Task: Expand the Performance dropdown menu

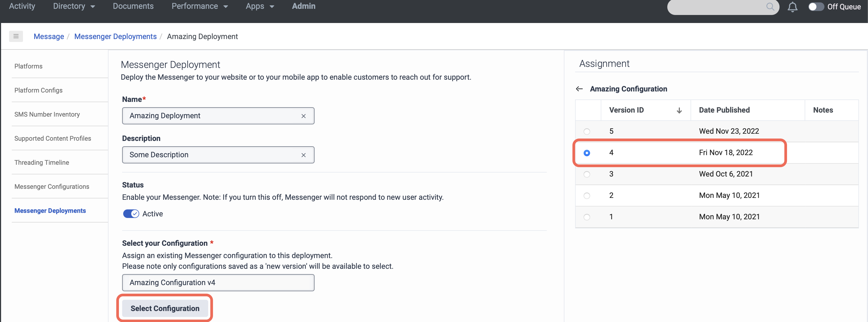Action: coord(199,6)
